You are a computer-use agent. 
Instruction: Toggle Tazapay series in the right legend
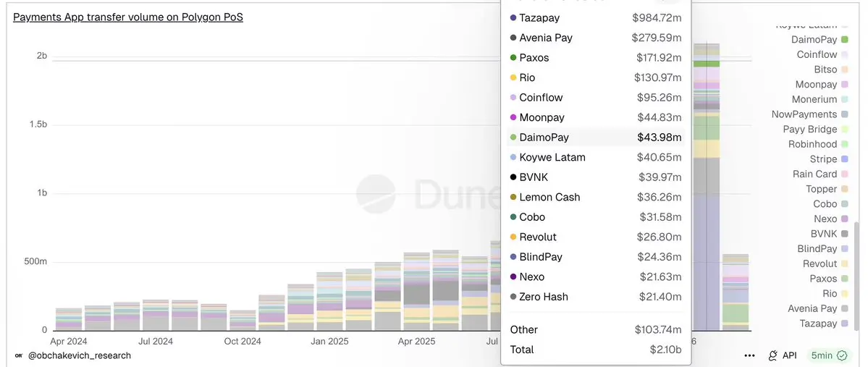click(x=824, y=324)
